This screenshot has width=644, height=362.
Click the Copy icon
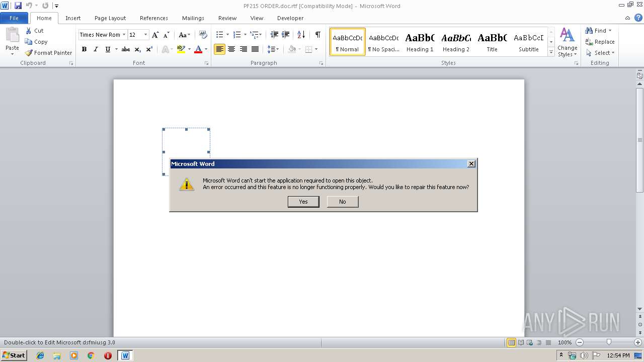[x=29, y=42]
